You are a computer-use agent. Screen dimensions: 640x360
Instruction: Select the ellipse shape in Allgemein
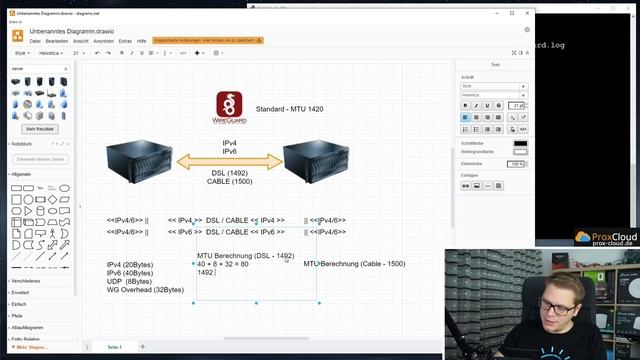[x=64, y=188]
